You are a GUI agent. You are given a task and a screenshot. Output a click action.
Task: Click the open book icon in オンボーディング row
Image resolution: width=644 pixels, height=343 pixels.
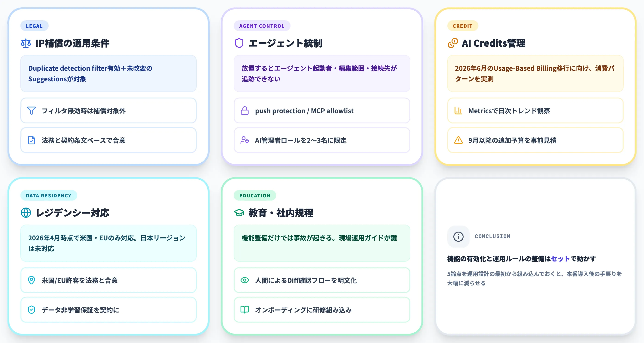click(245, 310)
